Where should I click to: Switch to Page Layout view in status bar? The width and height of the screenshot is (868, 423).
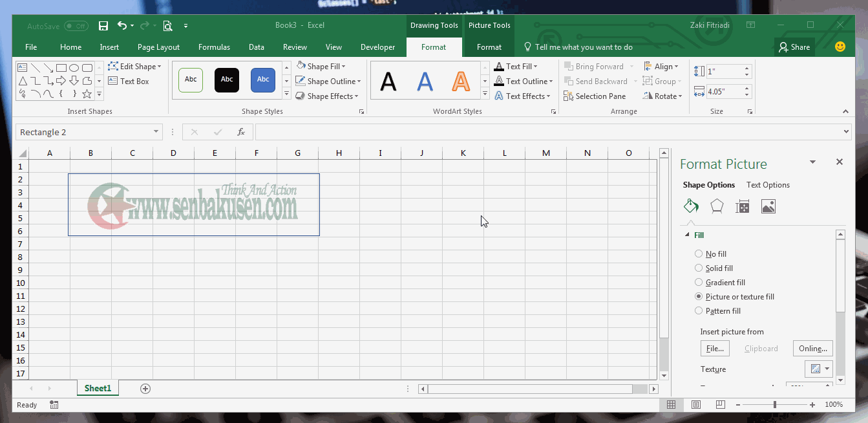coord(695,405)
